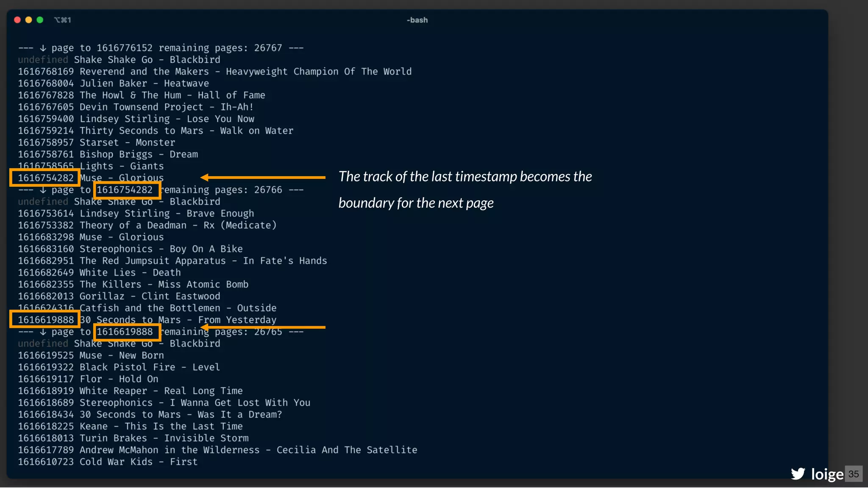Click the 'Reverend and the Makers' line
Image resolution: width=868 pixels, height=488 pixels.
(214, 72)
